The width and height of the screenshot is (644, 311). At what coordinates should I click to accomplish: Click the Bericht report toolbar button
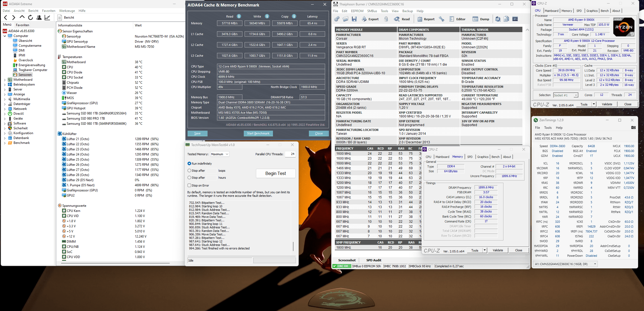tap(66, 18)
